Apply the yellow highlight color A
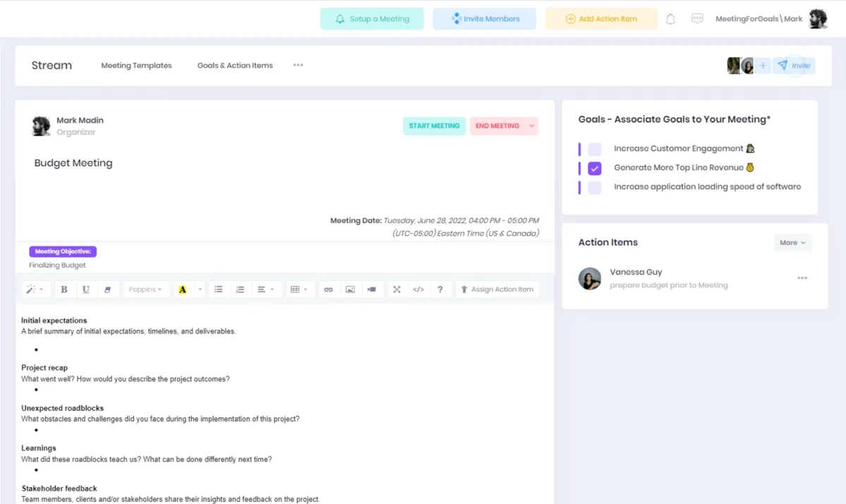Viewport: 846px width, 504px height. (x=183, y=290)
